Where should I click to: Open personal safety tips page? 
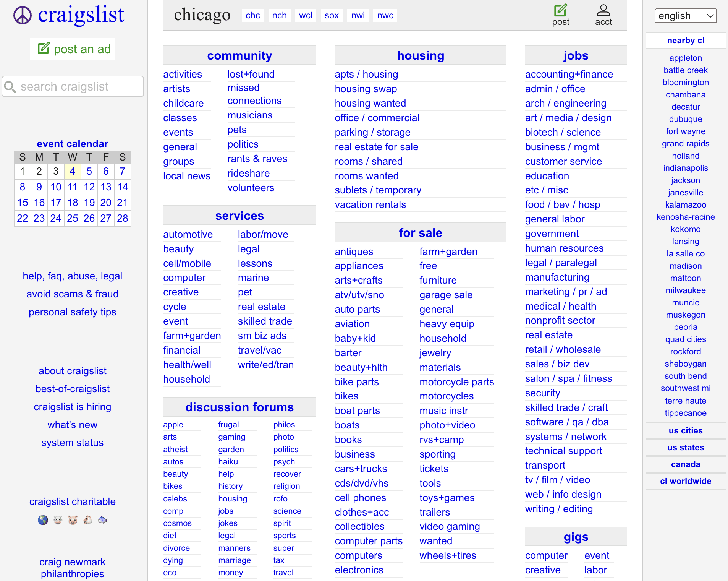[x=73, y=312]
